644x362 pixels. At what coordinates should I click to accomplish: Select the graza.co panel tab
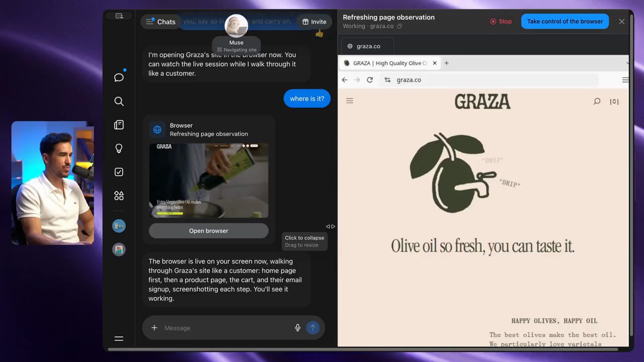tap(368, 46)
